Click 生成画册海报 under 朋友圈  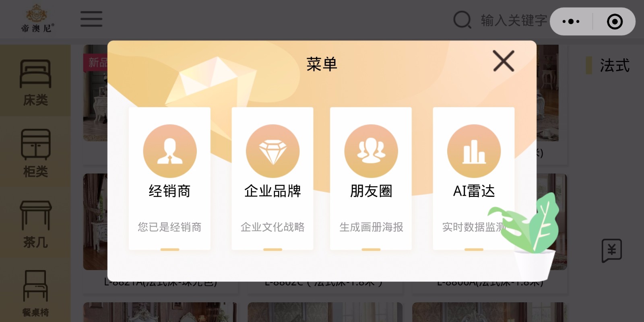tap(371, 227)
